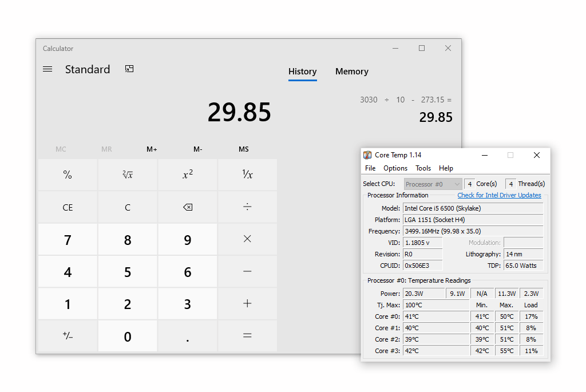Switch to the Memory tab
The image size is (586, 392).
coord(351,72)
